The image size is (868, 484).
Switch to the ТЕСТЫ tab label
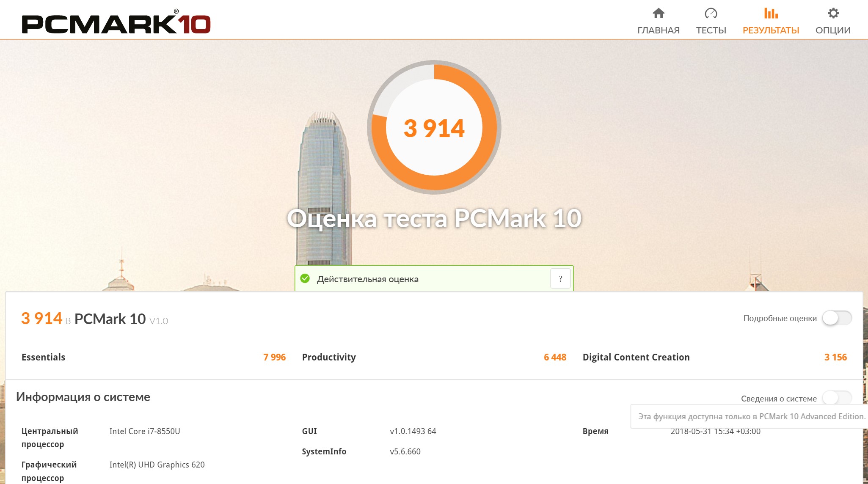pyautogui.click(x=711, y=30)
